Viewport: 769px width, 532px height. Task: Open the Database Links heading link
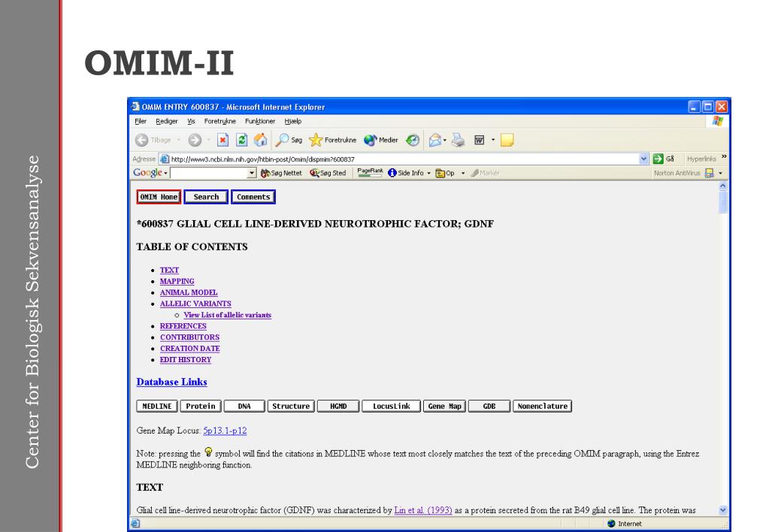pyautogui.click(x=171, y=382)
